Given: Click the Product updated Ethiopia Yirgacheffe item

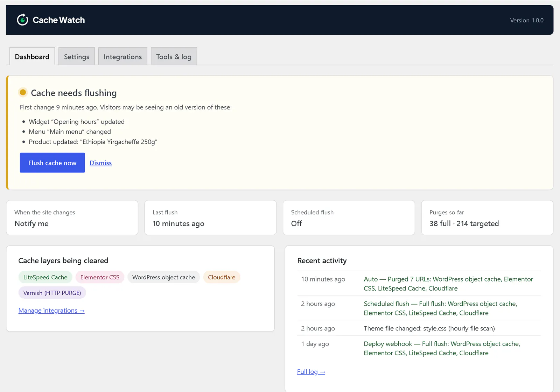Looking at the screenshot, I should [93, 142].
